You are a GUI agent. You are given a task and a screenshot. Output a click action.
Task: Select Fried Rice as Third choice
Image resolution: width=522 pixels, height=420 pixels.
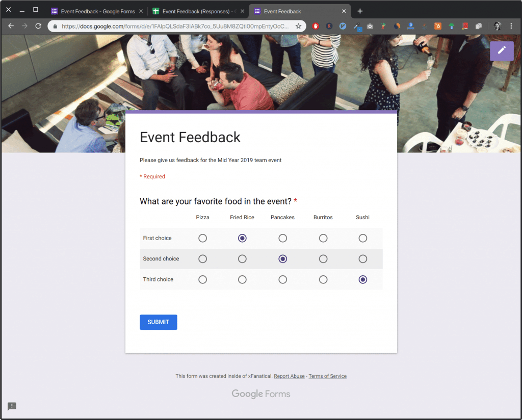click(242, 279)
